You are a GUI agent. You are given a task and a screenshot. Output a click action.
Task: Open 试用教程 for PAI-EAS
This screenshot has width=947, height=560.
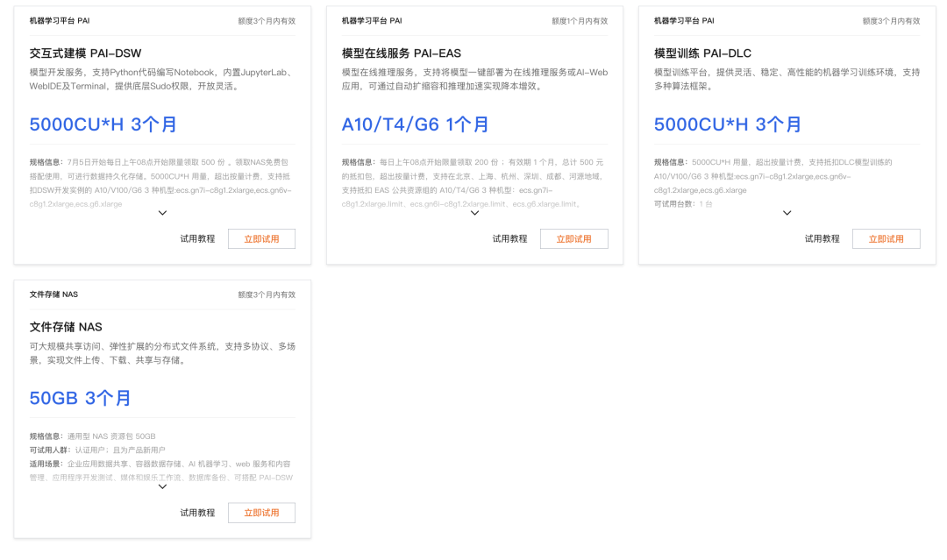point(509,239)
